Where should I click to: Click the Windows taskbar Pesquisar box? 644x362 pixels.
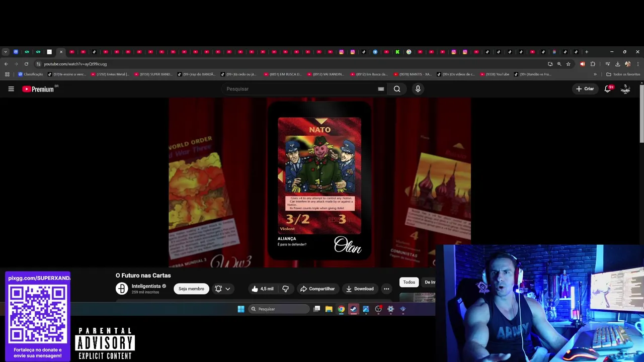(279, 309)
